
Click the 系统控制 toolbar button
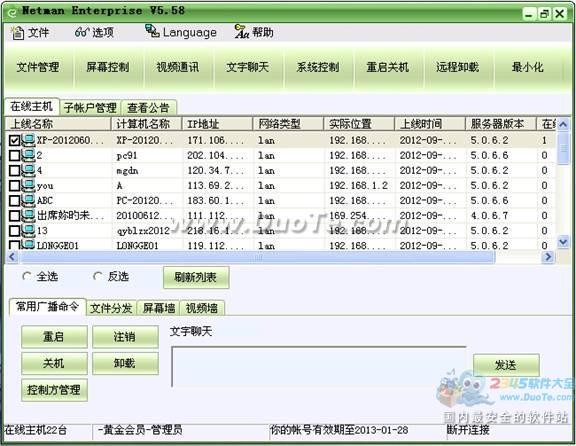click(318, 67)
